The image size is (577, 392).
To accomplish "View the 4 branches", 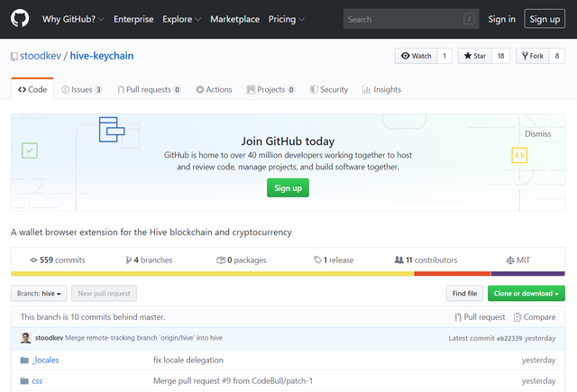I will click(149, 260).
